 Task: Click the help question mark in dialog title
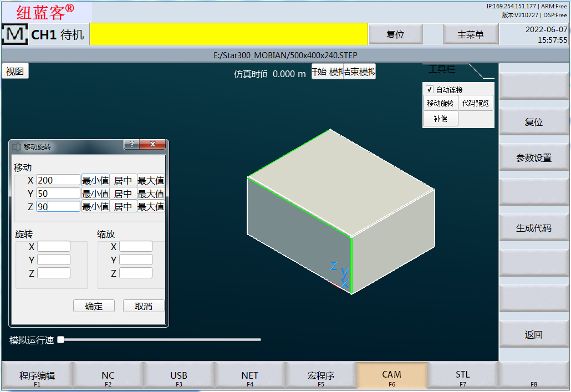131,145
